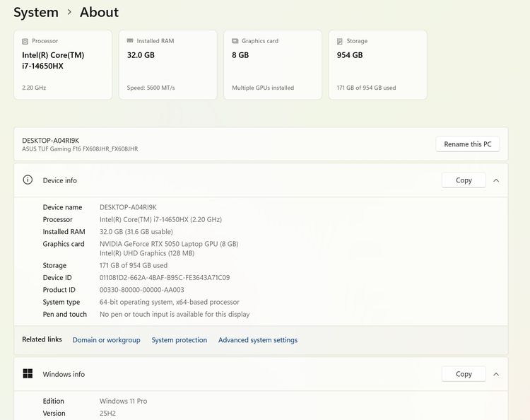Click the Device info header label
The image size is (530, 420).
coord(60,180)
